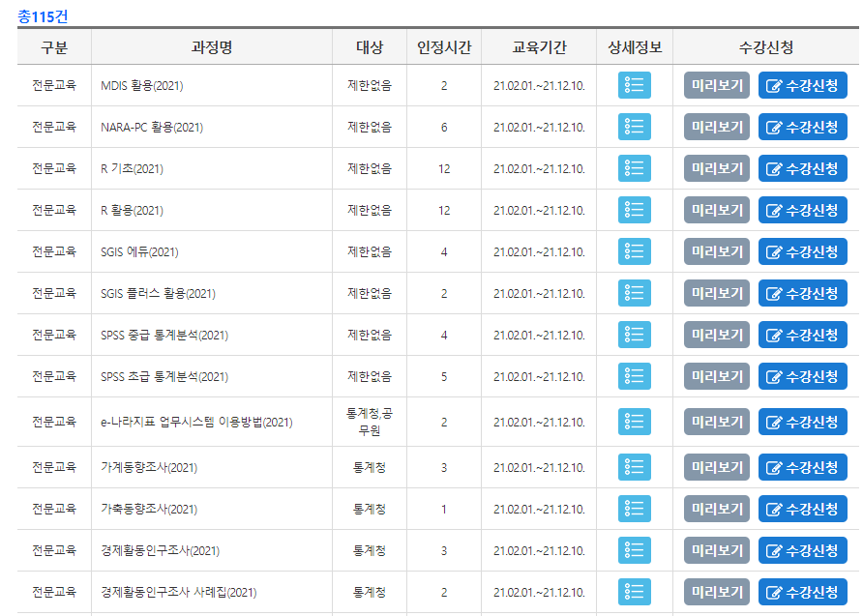Select course name SGIS 에듀(2021)
863x616 pixels.
[x=139, y=251]
